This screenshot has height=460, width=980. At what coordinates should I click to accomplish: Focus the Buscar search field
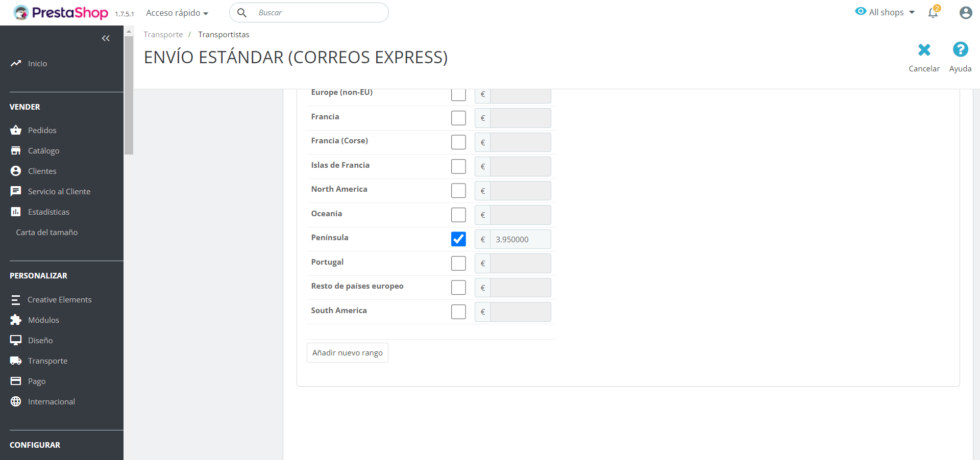319,13
